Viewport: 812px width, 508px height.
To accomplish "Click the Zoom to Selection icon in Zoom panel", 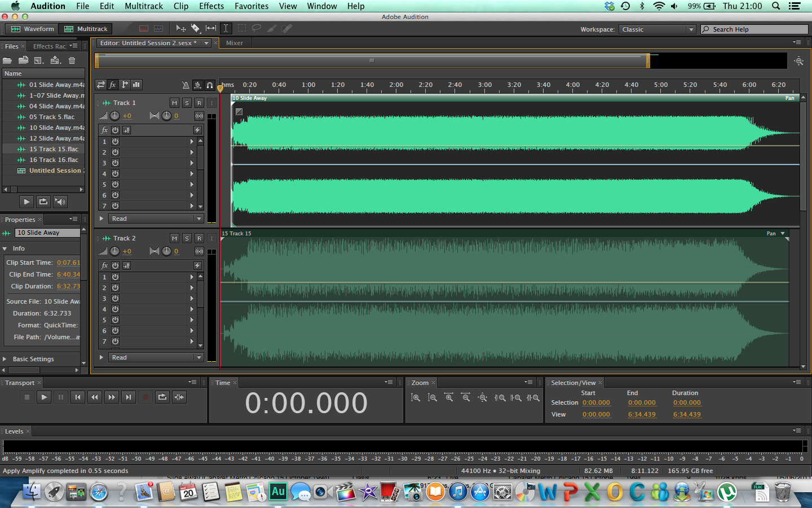I will pyautogui.click(x=533, y=397).
